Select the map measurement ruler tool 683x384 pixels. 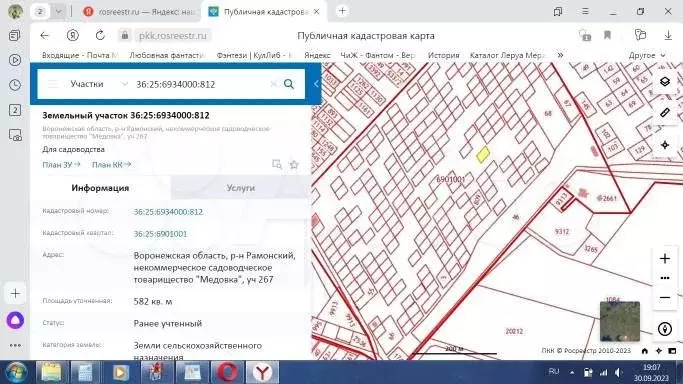[665, 113]
